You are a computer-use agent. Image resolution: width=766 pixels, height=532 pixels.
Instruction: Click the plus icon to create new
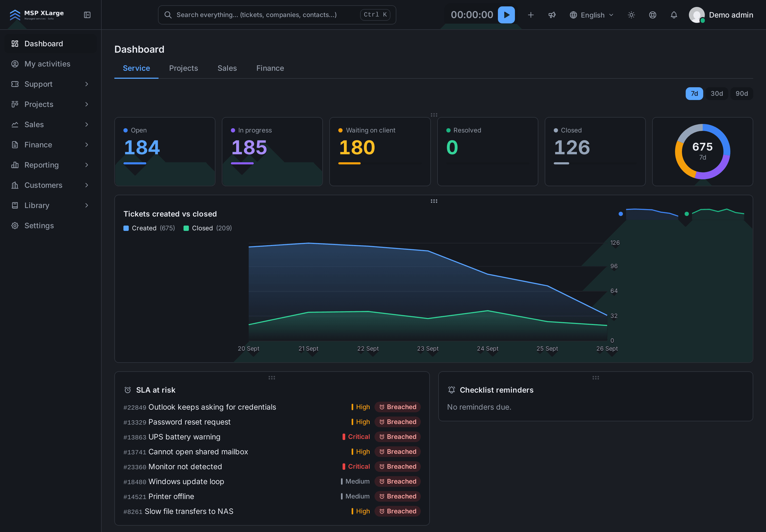pyautogui.click(x=531, y=15)
